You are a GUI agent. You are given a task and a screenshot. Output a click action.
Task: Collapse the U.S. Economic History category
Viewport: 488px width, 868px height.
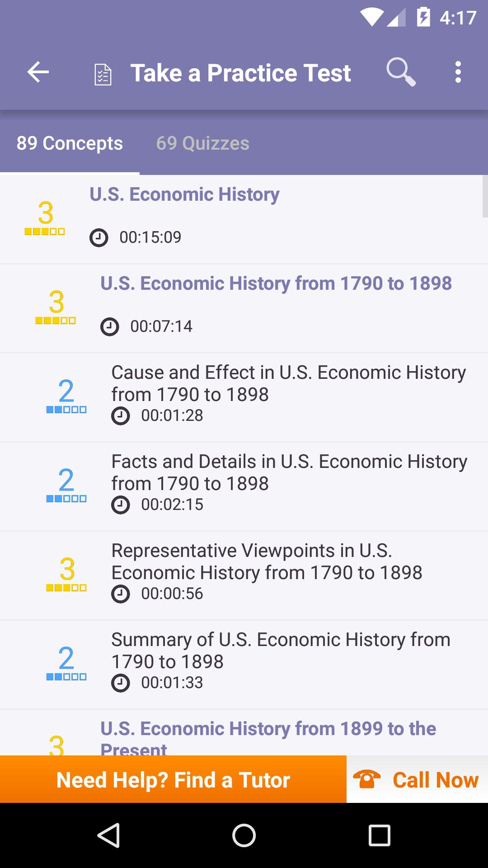click(244, 219)
